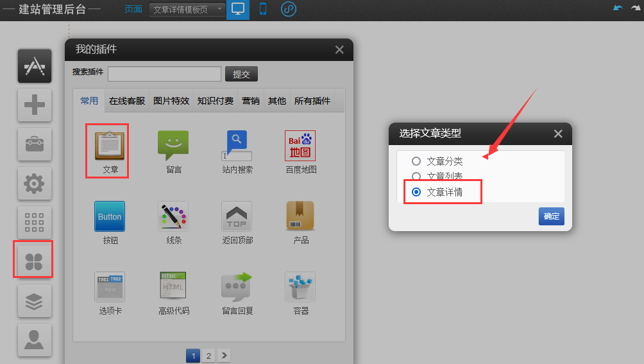Focus the 搜索插件 input field
Image resolution: width=644 pixels, height=364 pixels.
tap(164, 74)
